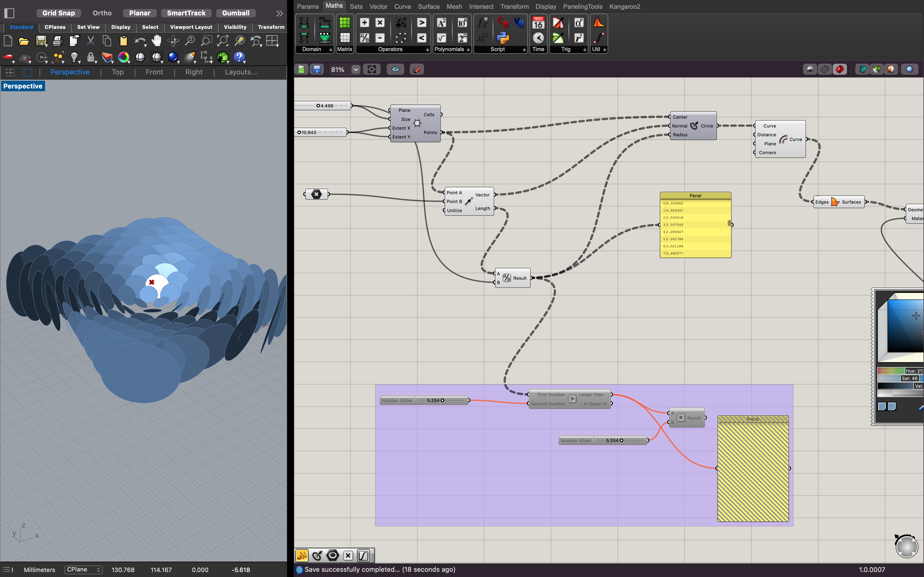
Task: Open the Layouts... viewport option
Action: [x=241, y=72]
